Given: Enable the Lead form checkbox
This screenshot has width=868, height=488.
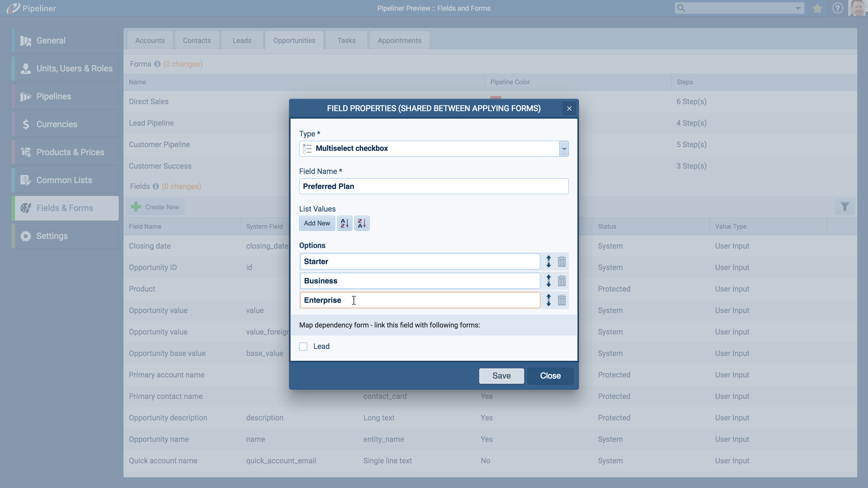Looking at the screenshot, I should pos(303,347).
